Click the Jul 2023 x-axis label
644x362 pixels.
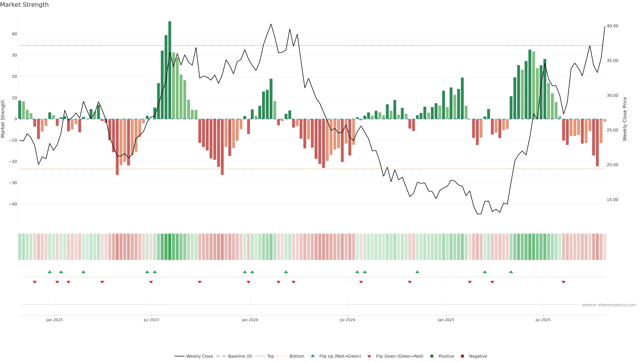pyautogui.click(x=151, y=320)
